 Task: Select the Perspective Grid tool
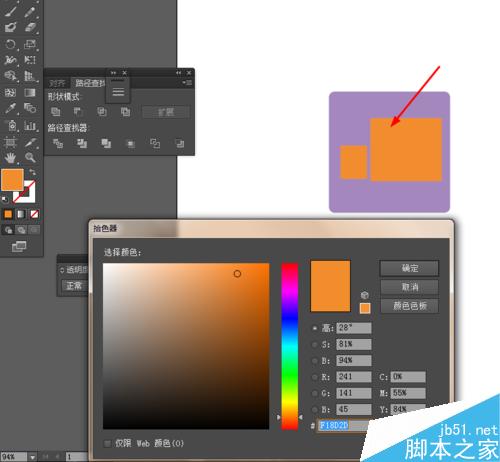point(30,76)
